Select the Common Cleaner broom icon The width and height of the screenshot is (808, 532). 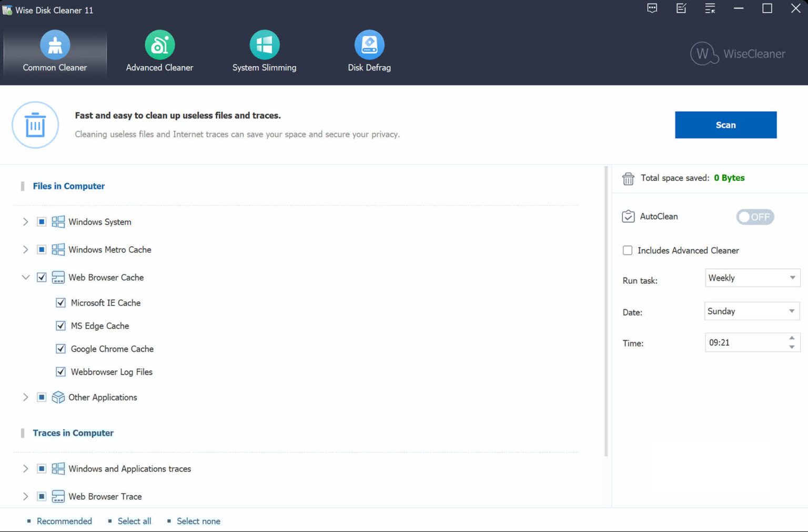tap(55, 45)
